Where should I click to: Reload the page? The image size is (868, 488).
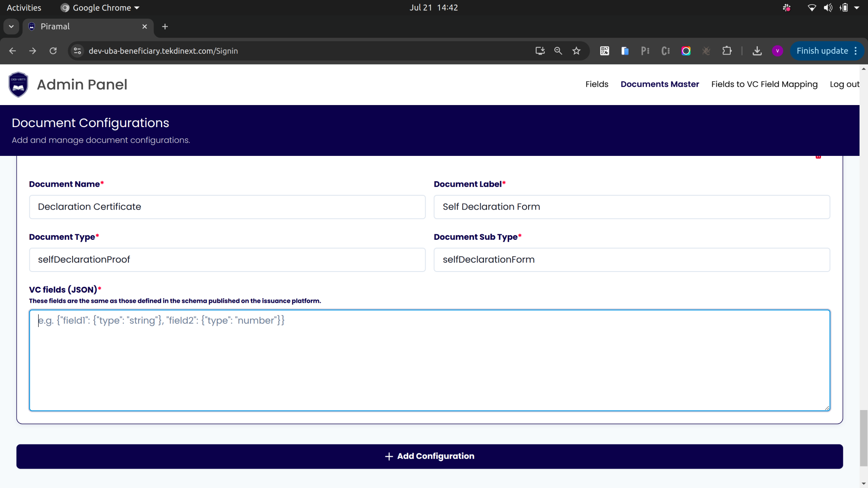(53, 51)
